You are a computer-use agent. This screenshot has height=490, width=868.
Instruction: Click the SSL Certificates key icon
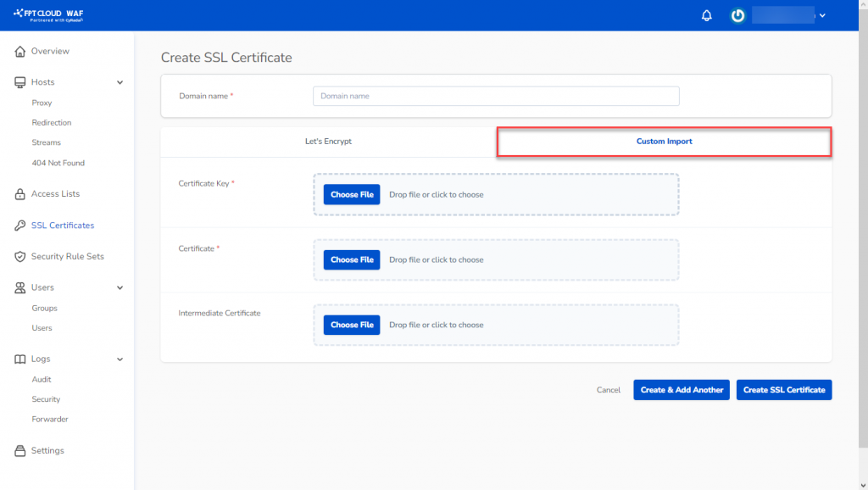coord(20,226)
